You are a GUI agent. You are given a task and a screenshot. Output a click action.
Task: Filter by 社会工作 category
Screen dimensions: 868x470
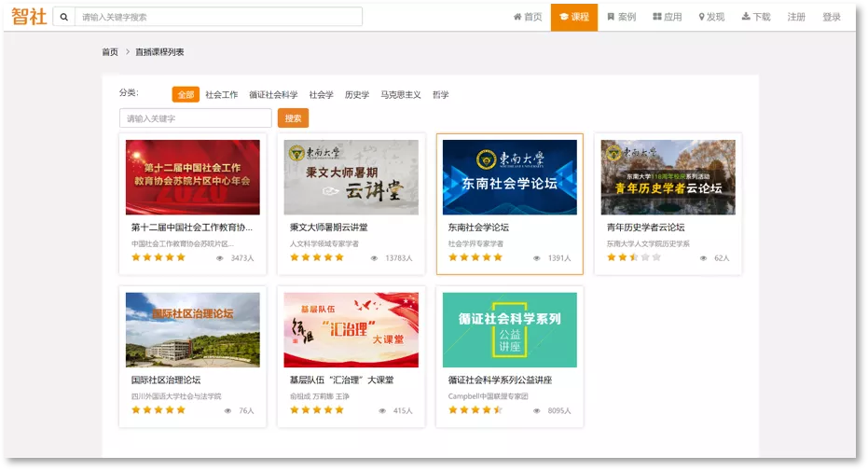click(x=222, y=95)
